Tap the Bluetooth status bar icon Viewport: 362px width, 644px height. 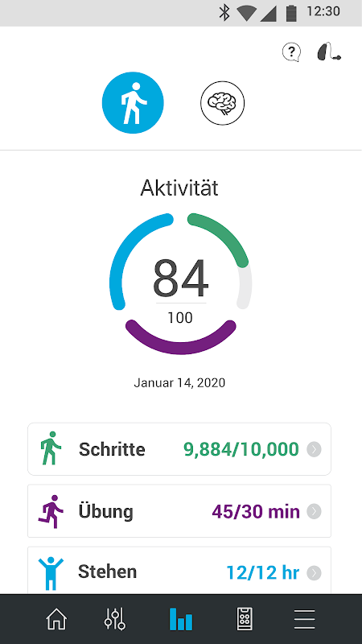click(224, 13)
